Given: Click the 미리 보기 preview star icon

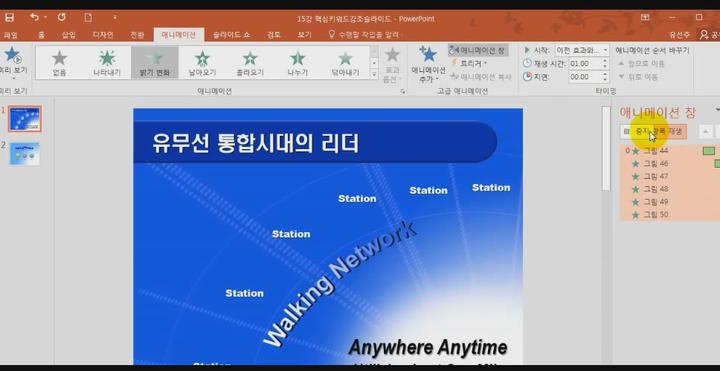Looking at the screenshot, I should (12, 55).
